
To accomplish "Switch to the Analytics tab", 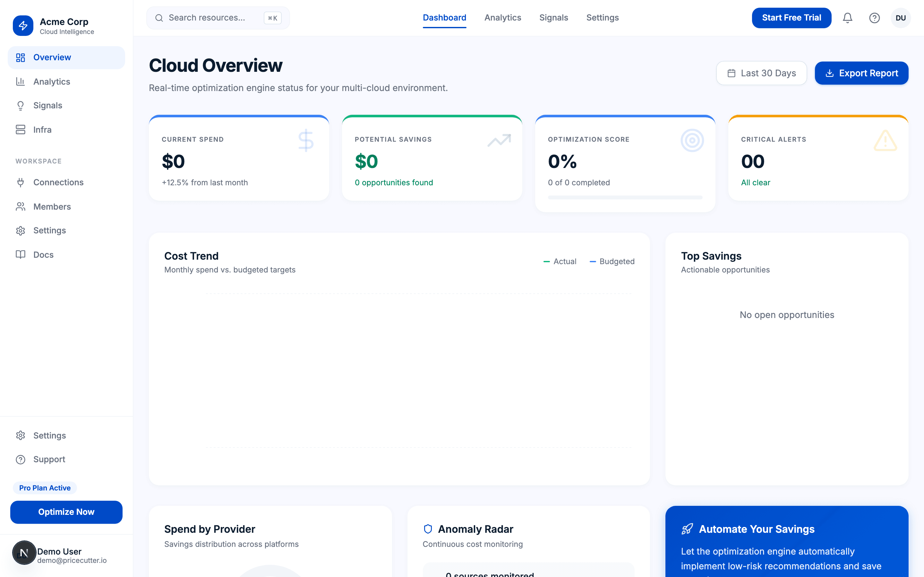I will (x=503, y=18).
